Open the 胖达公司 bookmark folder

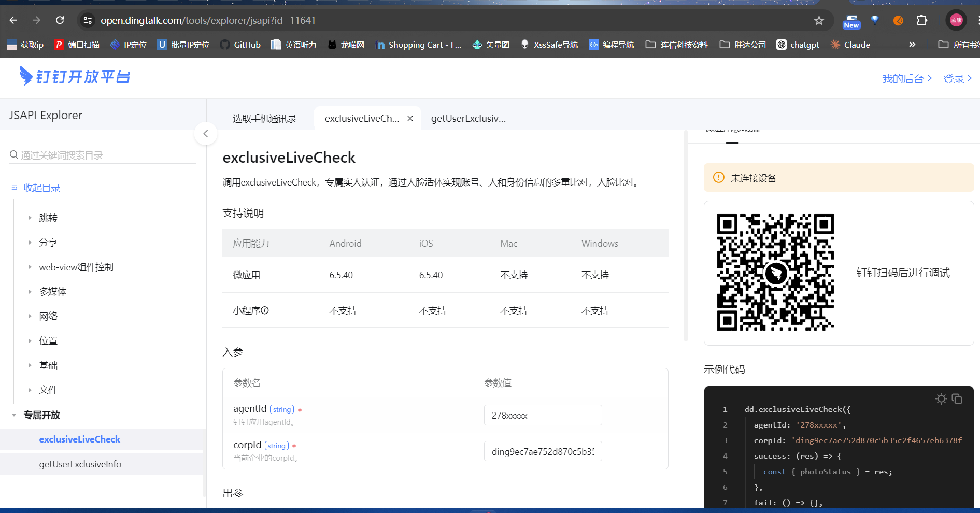743,45
